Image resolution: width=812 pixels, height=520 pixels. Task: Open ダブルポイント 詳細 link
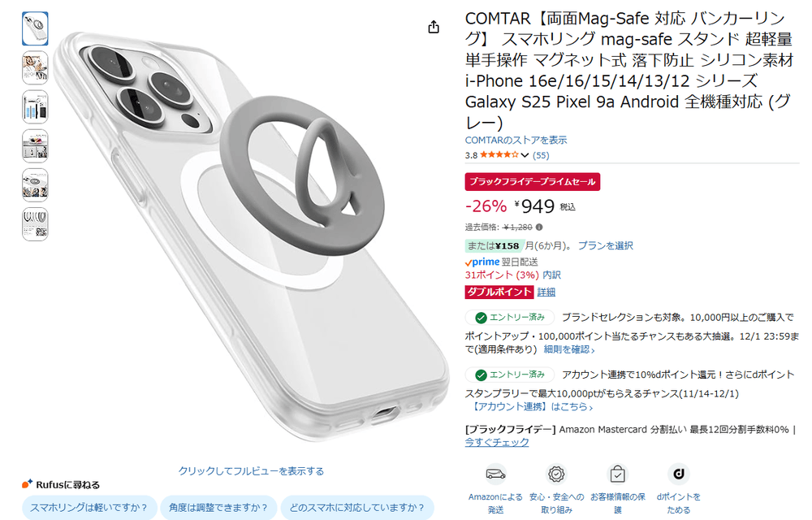tap(546, 292)
